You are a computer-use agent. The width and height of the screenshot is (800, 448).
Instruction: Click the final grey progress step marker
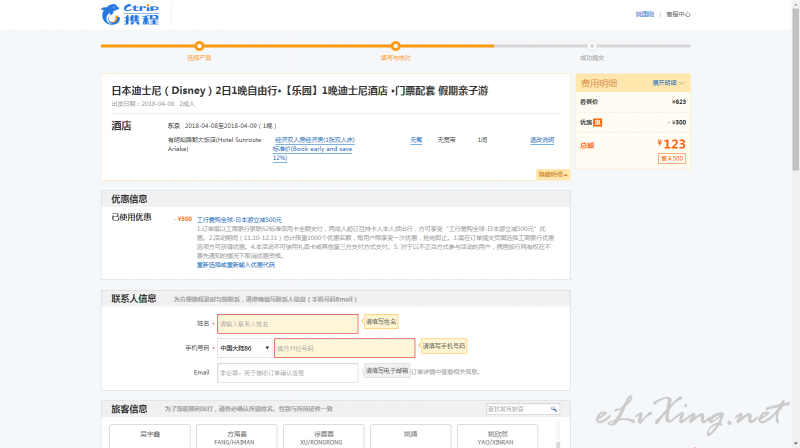592,46
